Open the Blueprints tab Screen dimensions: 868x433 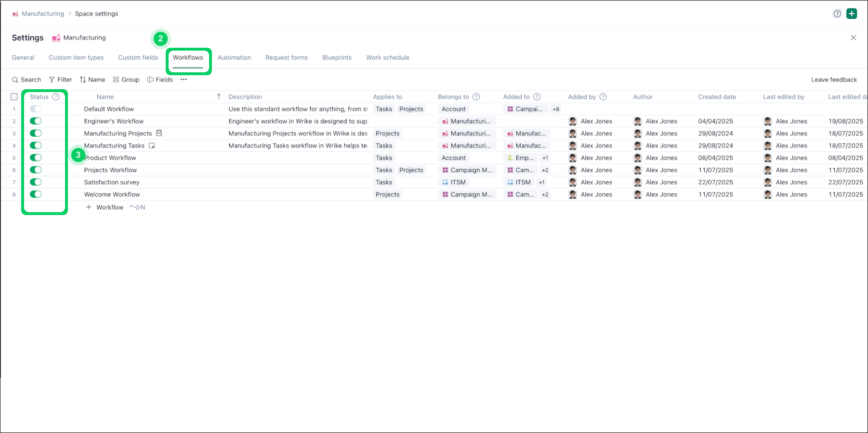pyautogui.click(x=337, y=57)
